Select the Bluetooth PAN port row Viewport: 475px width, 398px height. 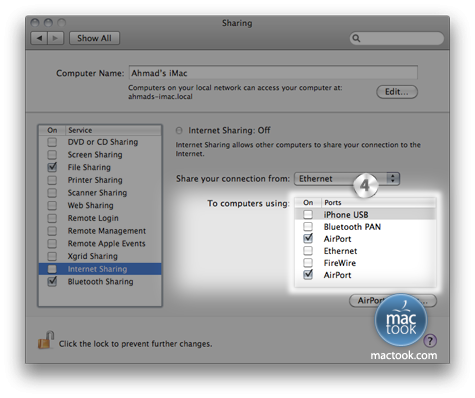coord(365,227)
